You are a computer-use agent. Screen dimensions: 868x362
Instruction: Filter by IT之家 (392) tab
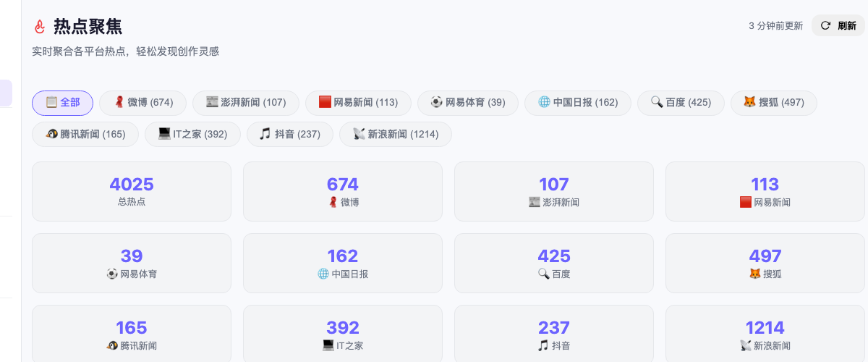pos(192,134)
